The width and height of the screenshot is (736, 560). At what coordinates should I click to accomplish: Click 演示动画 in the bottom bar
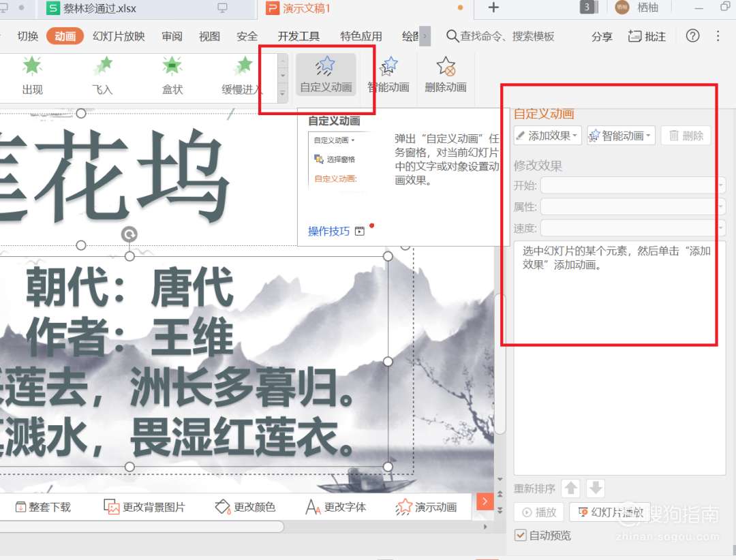point(426,507)
